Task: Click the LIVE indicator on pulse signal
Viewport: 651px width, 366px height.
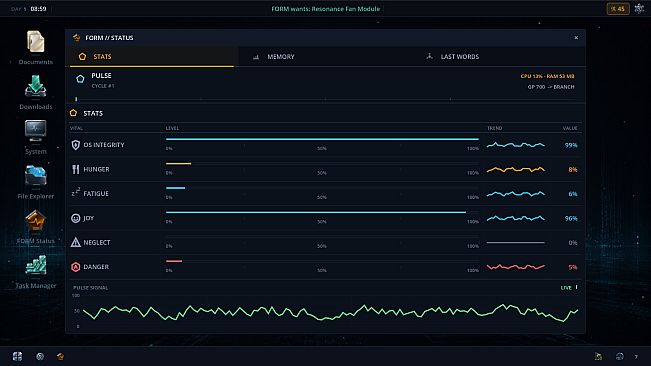Action: click(569, 288)
